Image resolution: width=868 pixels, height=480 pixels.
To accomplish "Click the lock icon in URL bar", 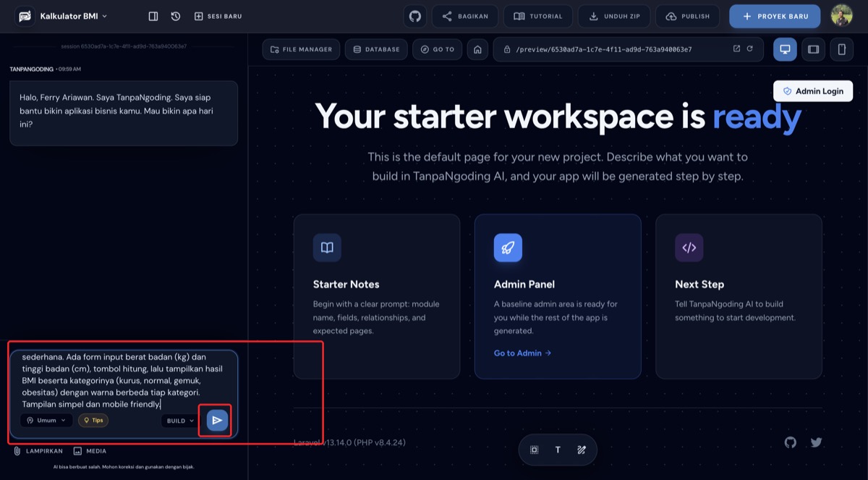I will pyautogui.click(x=507, y=49).
